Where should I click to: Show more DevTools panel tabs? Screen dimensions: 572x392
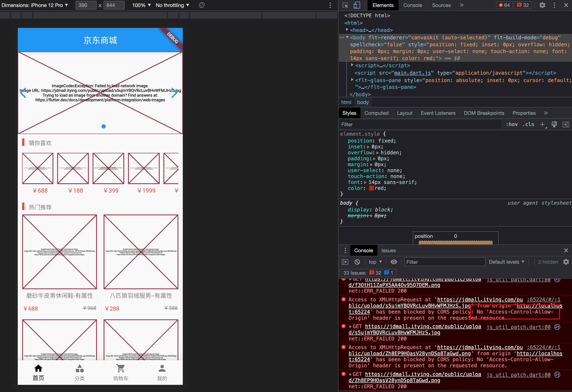pos(462,5)
